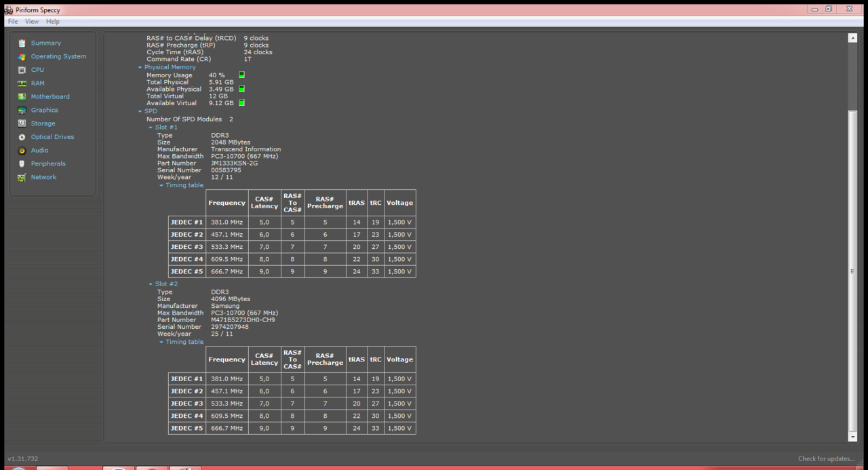Click the scrollbar down arrow
Image resolution: width=868 pixels, height=470 pixels.
pyautogui.click(x=852, y=437)
